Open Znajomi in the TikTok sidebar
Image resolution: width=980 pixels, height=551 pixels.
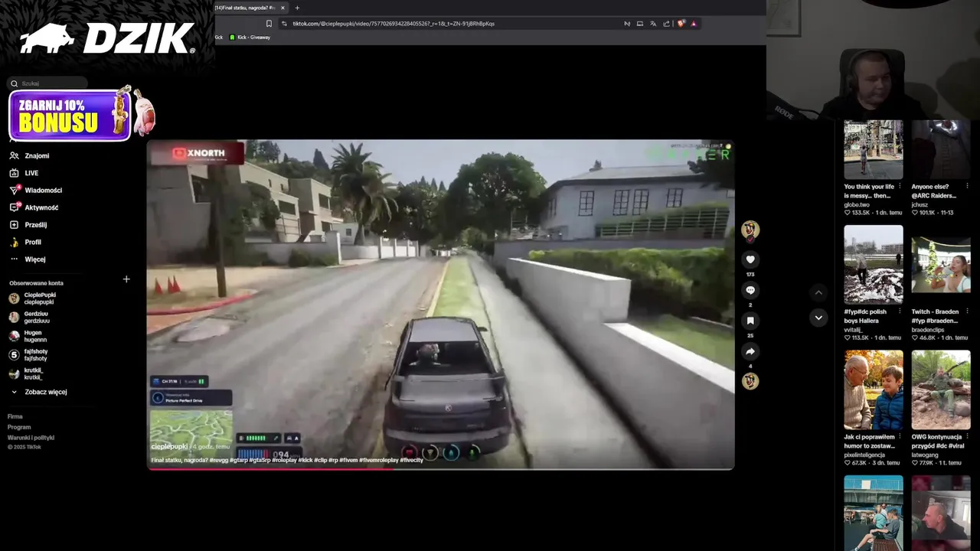[x=29, y=156]
